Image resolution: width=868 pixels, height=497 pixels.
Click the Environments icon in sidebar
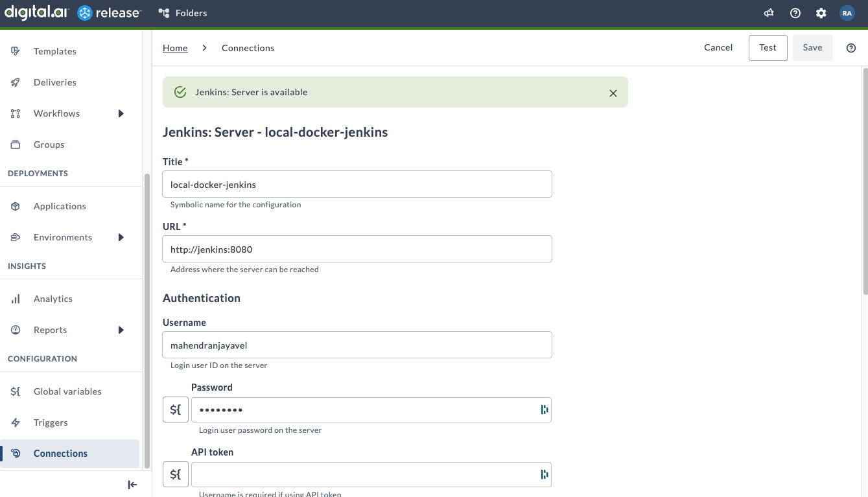click(x=16, y=237)
